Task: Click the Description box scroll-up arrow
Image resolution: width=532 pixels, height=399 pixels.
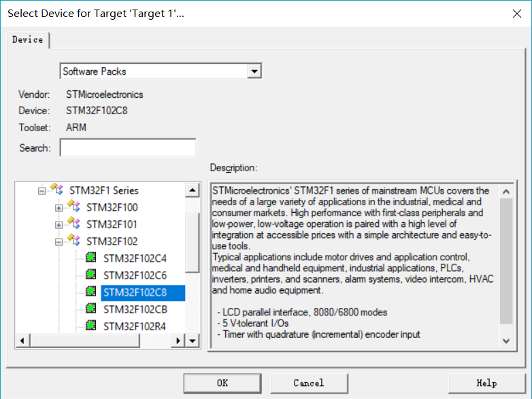Action: [506, 192]
